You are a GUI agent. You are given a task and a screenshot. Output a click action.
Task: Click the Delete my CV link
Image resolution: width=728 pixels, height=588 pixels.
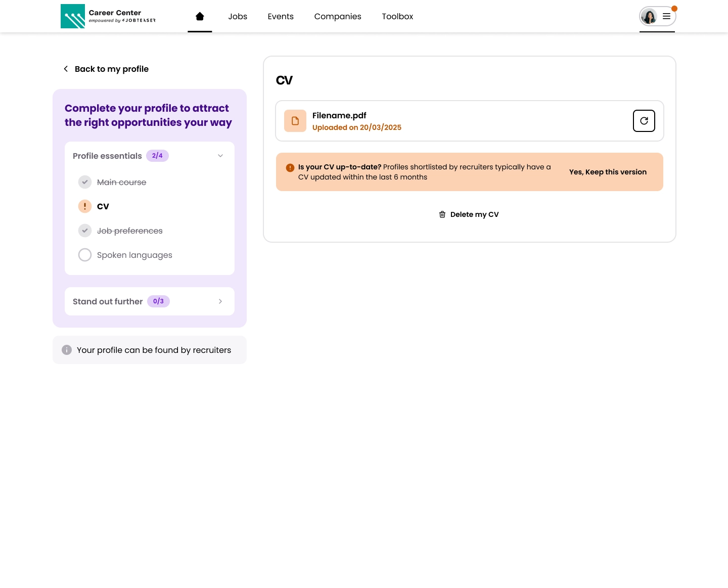pos(474,214)
